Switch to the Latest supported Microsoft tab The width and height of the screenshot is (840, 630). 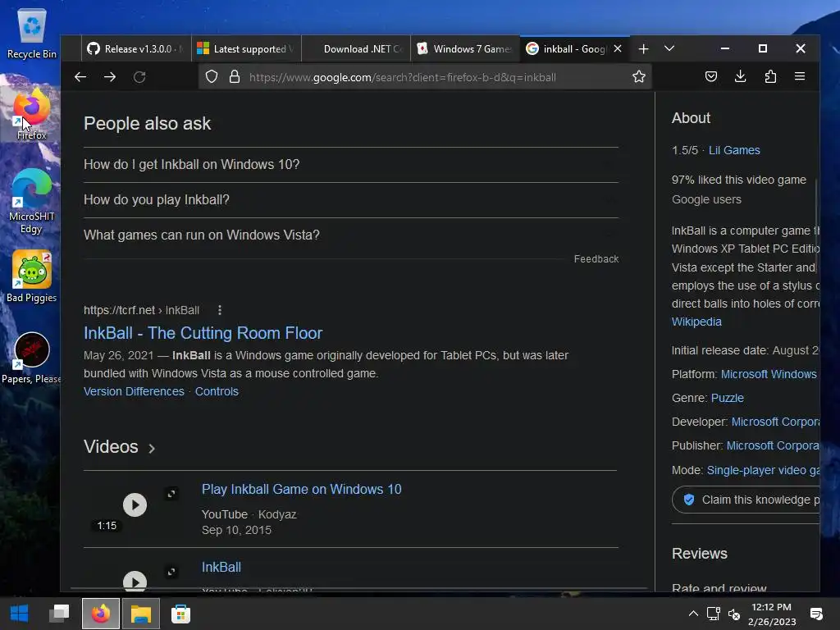click(246, 48)
